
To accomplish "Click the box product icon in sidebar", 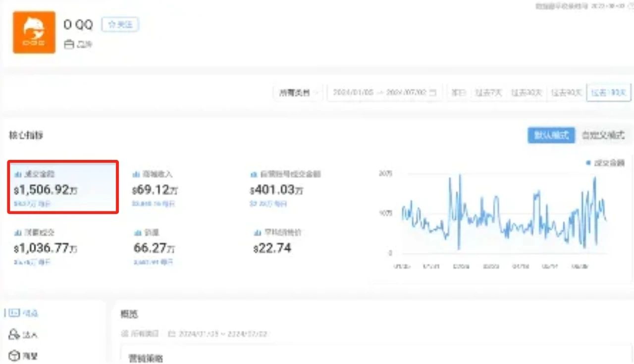I will 14,356.
